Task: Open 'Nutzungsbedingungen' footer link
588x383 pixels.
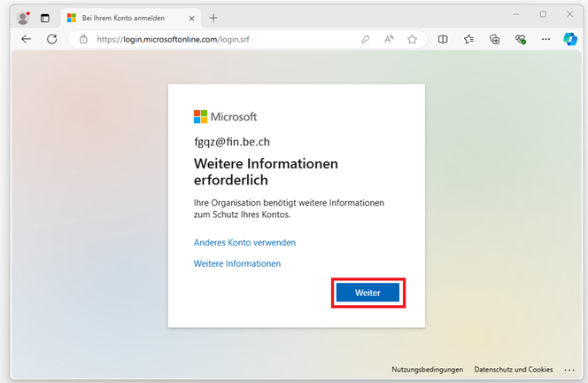Action: point(427,370)
